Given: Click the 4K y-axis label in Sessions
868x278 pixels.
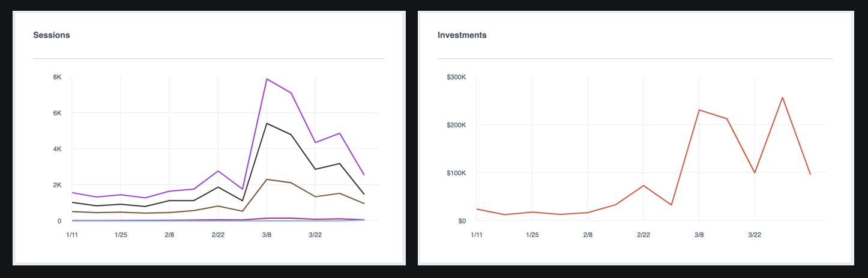Looking at the screenshot, I should tap(57, 149).
